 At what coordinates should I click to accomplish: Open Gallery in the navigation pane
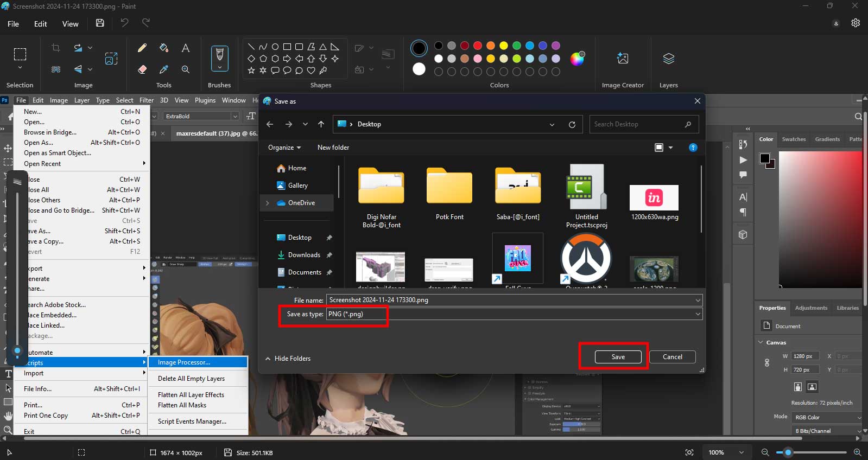pyautogui.click(x=298, y=186)
